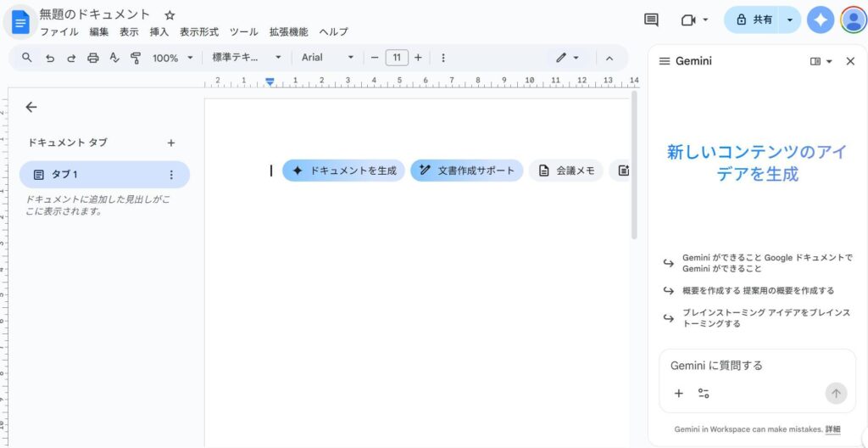This screenshot has width=868, height=448.
Task: Activate the paint format tool
Action: (136, 58)
